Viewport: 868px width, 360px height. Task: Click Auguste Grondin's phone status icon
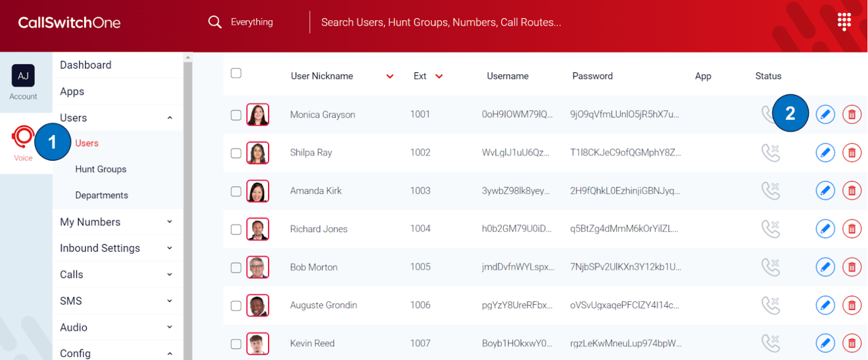[771, 305]
